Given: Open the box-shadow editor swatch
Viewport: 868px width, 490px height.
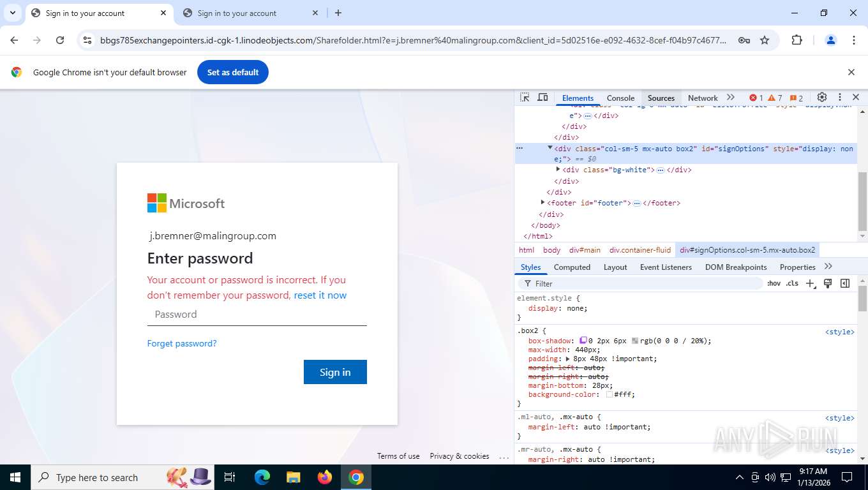Looking at the screenshot, I should (583, 341).
